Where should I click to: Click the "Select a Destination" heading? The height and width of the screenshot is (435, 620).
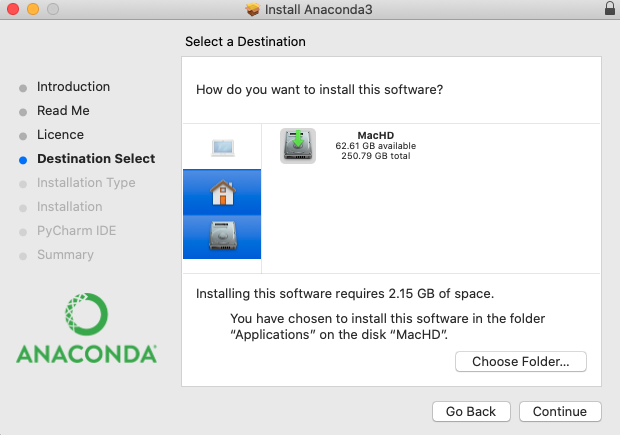point(245,42)
